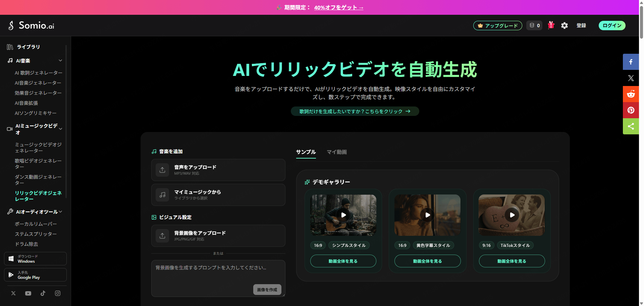
Task: Open 歌唱ビデオジェネレーター in sidebar
Action: [38, 164]
